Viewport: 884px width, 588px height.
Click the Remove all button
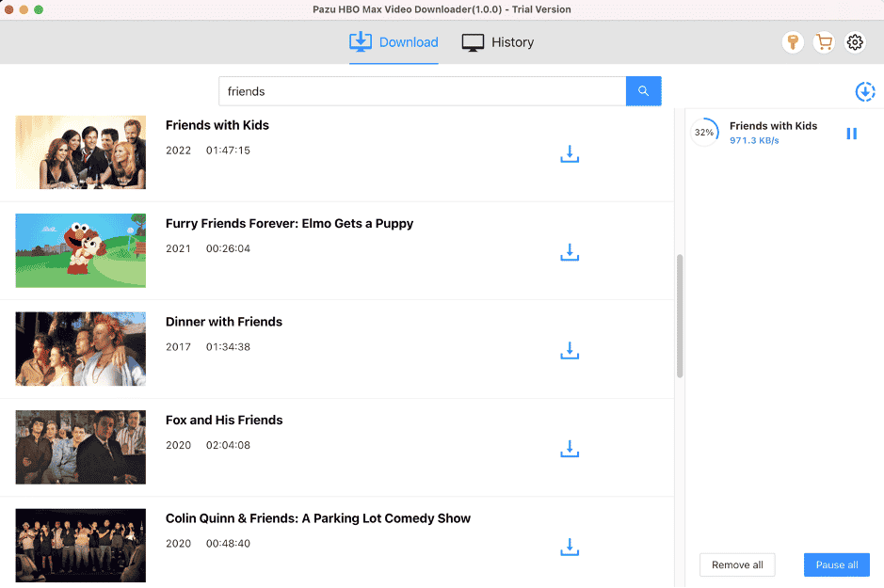pyautogui.click(x=737, y=564)
